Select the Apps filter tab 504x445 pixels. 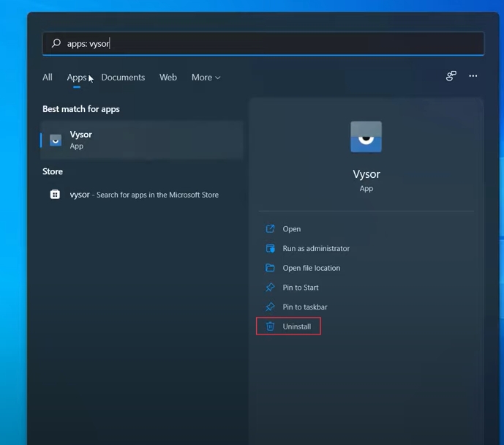tap(77, 78)
